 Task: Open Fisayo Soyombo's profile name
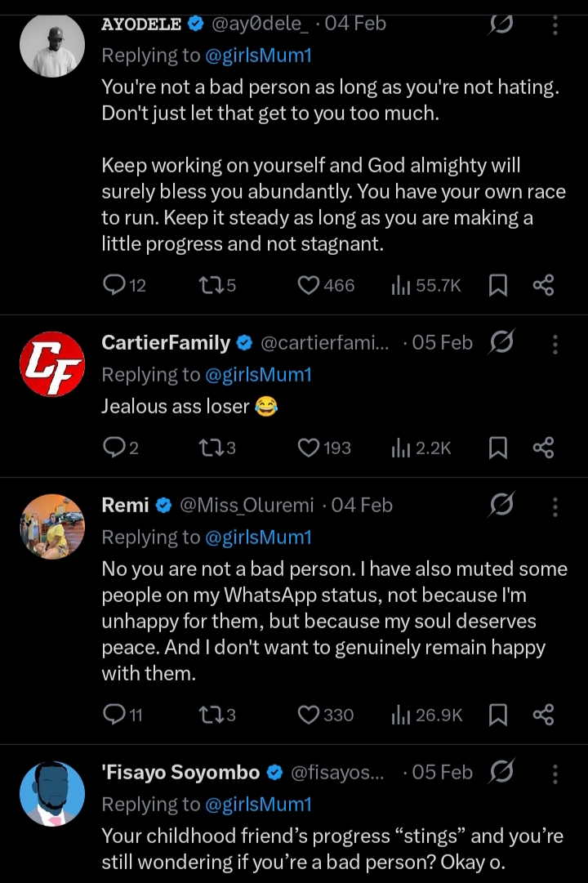click(x=180, y=772)
